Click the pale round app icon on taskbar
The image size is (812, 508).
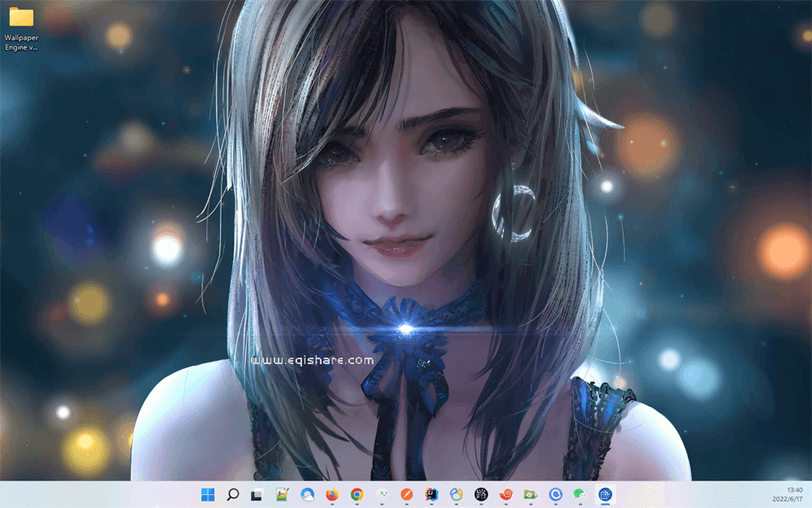coord(382,494)
